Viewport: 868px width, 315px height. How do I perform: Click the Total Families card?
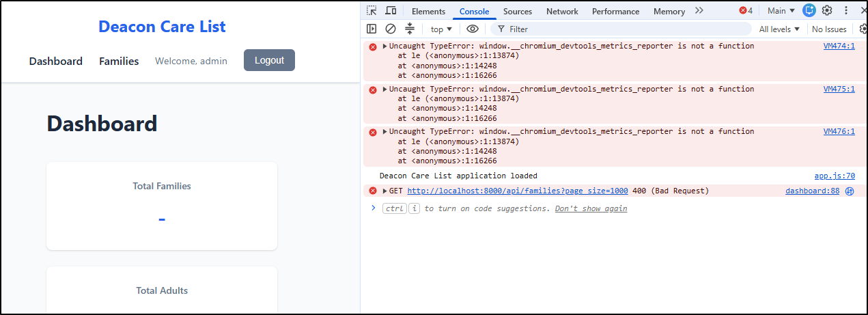pyautogui.click(x=162, y=206)
